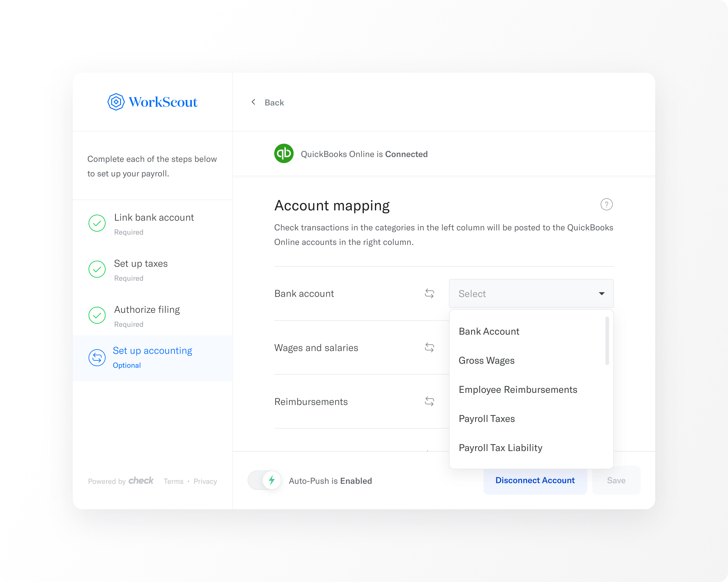Screen dimensions: 728x582
Task: Disable the Auto-Push toggle switch
Action: (x=265, y=480)
